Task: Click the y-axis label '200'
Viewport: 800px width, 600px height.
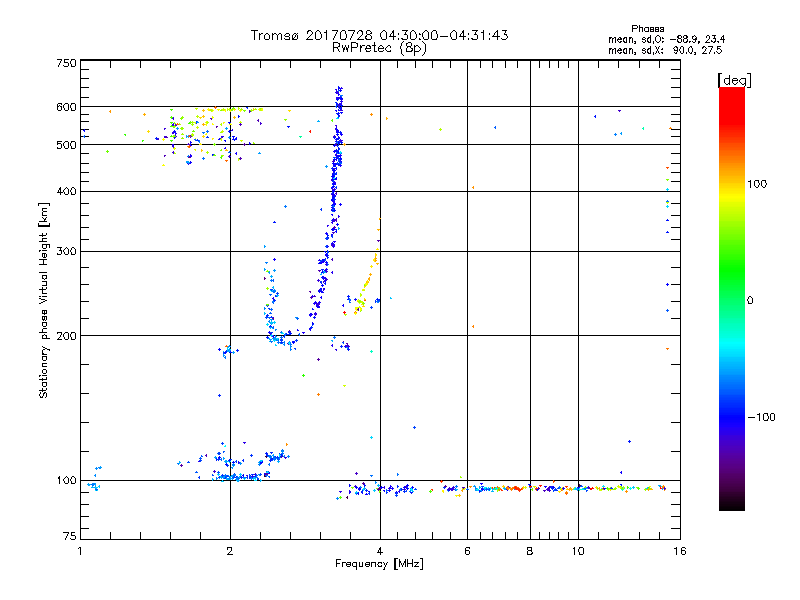Action: (x=66, y=336)
